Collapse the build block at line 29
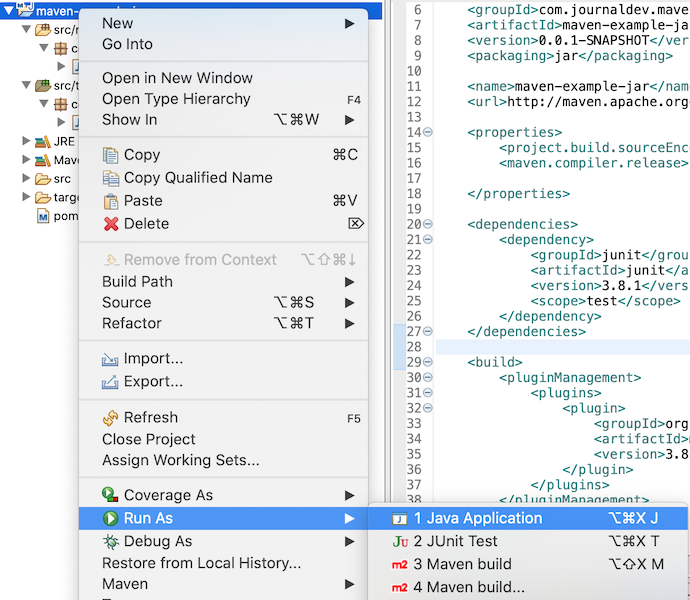 [x=428, y=362]
